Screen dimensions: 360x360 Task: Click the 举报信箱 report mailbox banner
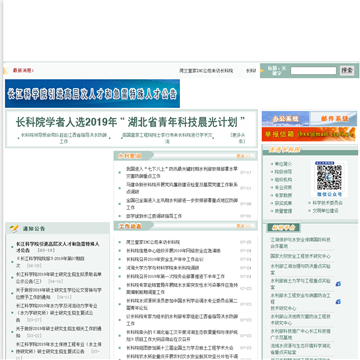[x=309, y=134]
